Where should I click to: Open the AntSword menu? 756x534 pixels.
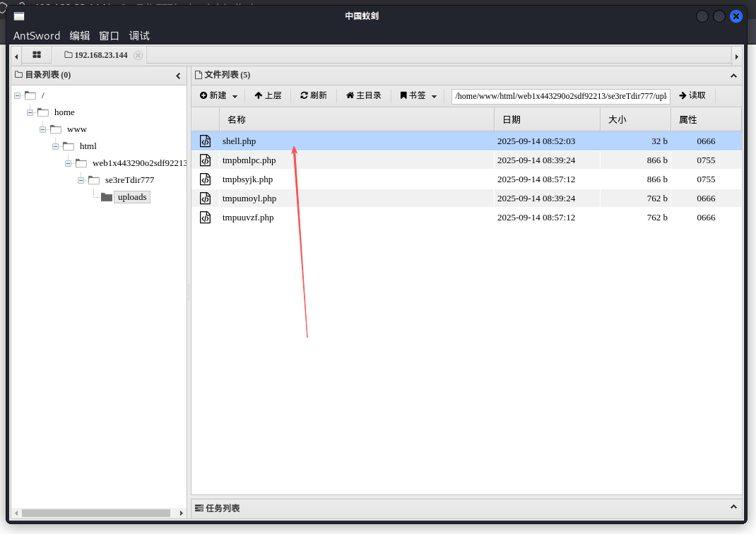pos(37,36)
